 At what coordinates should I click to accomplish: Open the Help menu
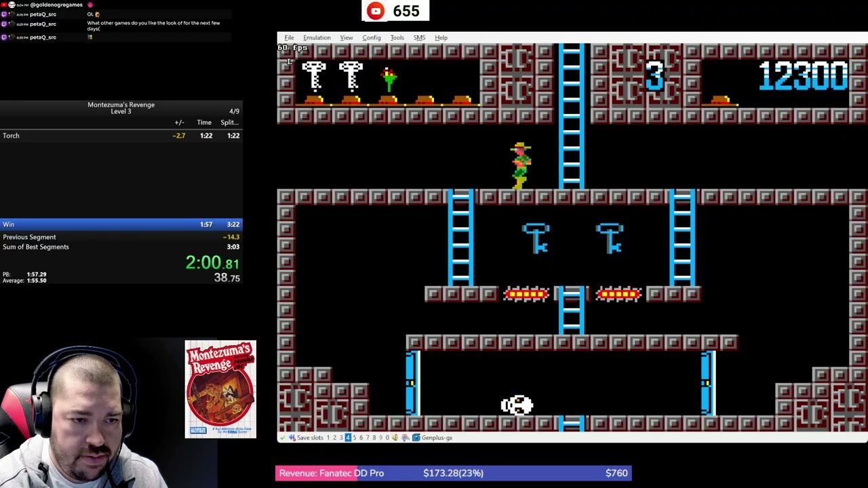point(441,38)
